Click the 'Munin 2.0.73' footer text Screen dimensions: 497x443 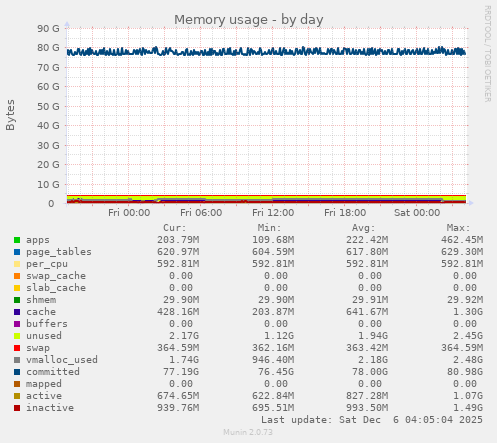pyautogui.click(x=248, y=432)
